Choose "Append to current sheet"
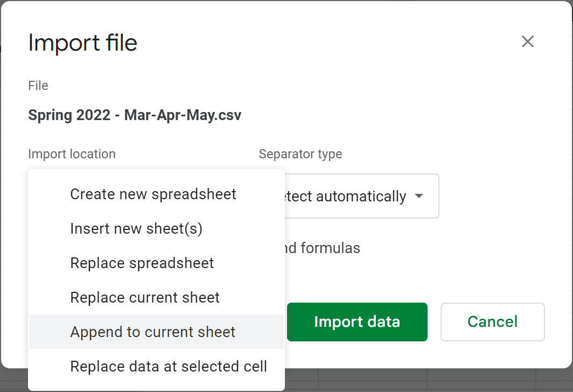This screenshot has width=573, height=392. click(152, 332)
